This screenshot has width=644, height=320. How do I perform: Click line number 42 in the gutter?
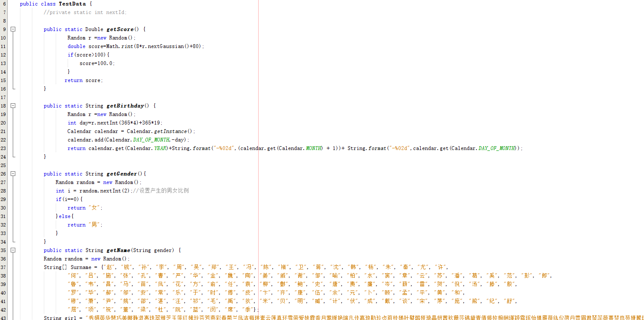(3, 310)
